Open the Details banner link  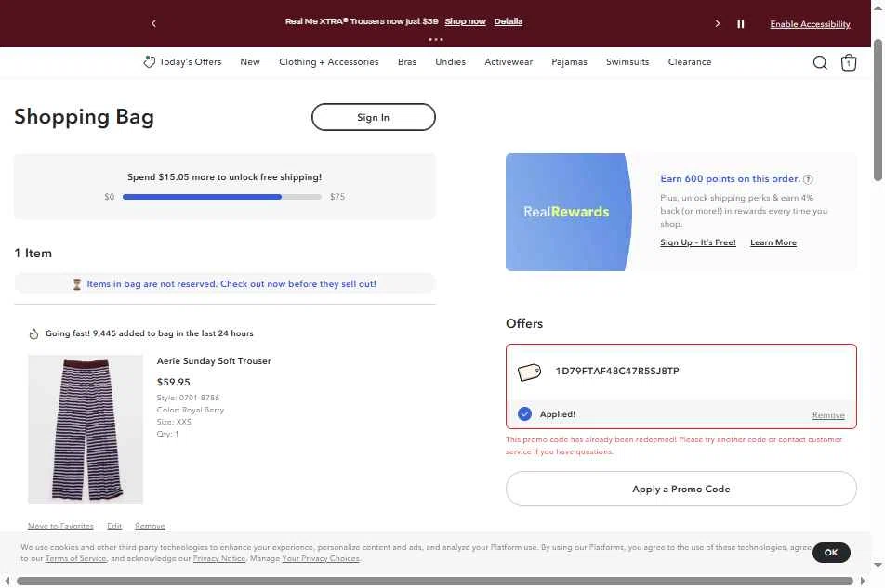pos(508,21)
